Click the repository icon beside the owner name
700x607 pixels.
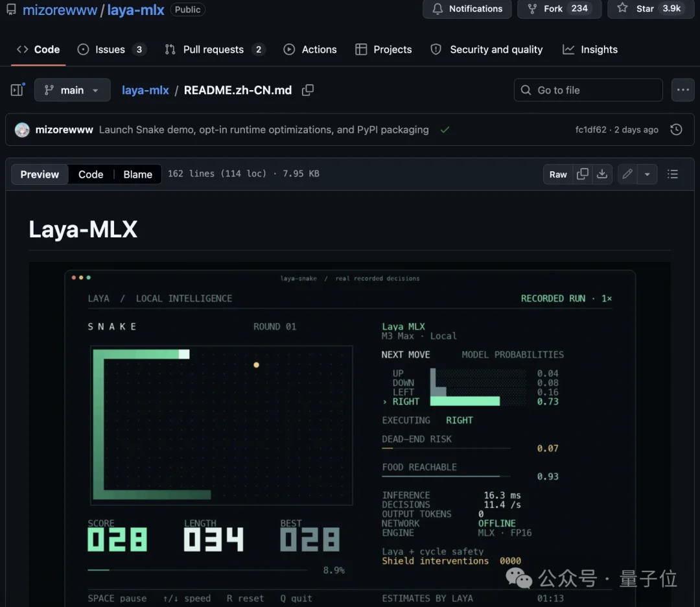[11, 9]
